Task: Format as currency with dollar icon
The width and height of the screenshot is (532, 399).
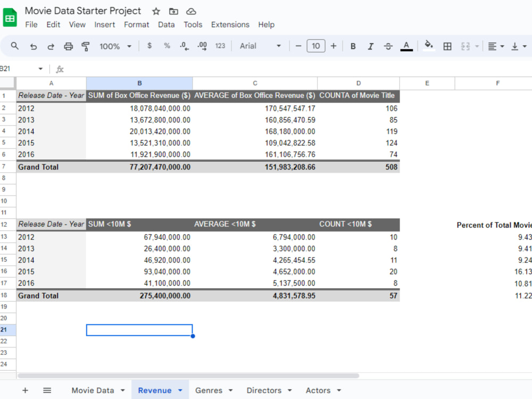Action: [x=149, y=46]
